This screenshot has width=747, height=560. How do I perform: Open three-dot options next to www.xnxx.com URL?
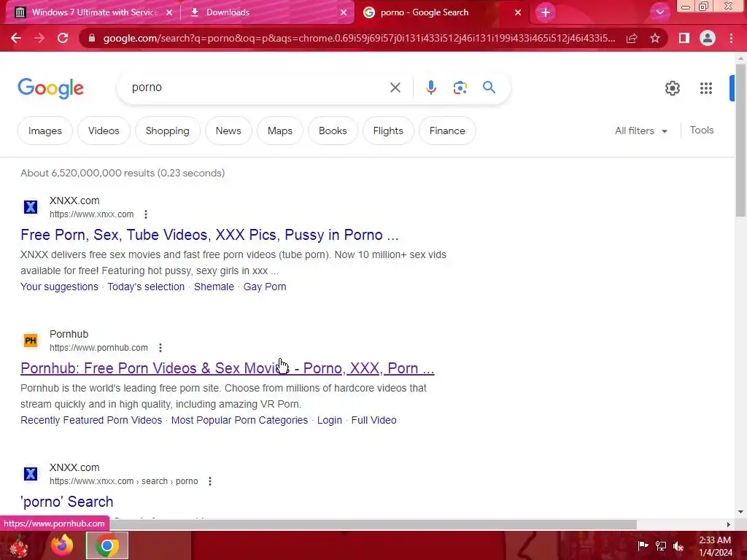click(x=146, y=214)
